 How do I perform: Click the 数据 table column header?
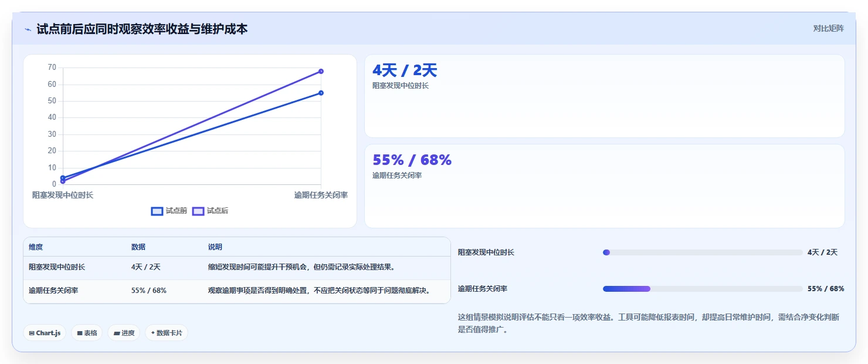[138, 247]
